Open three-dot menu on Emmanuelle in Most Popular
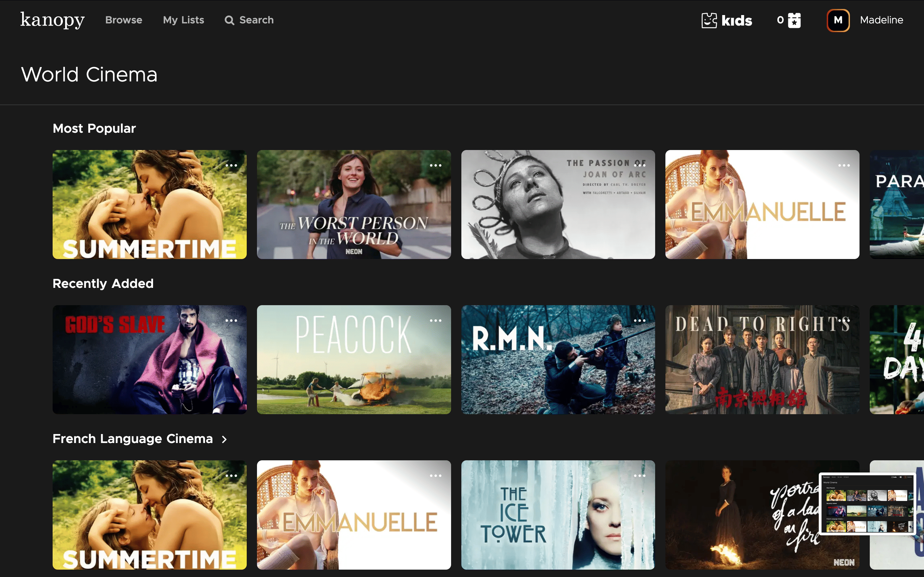 [844, 165]
